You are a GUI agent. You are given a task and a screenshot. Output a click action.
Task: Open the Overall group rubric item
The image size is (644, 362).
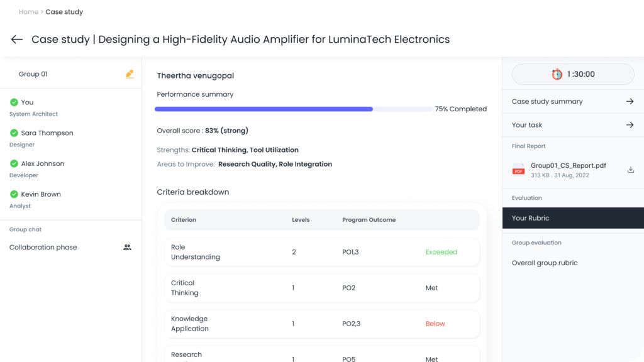[x=545, y=263]
